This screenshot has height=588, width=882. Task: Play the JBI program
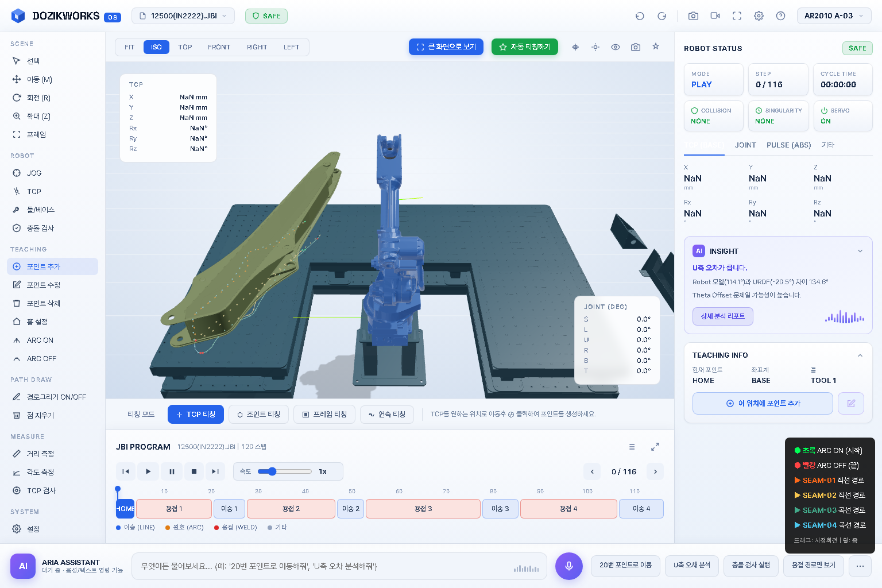click(148, 471)
